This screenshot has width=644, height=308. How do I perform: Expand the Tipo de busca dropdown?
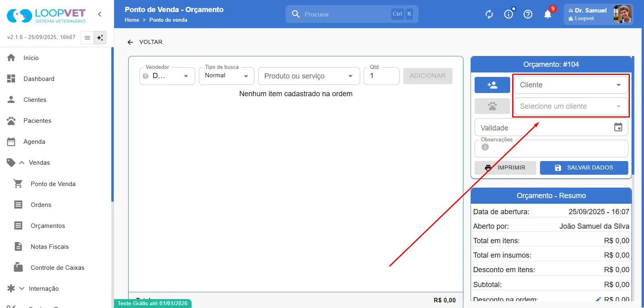pyautogui.click(x=227, y=76)
